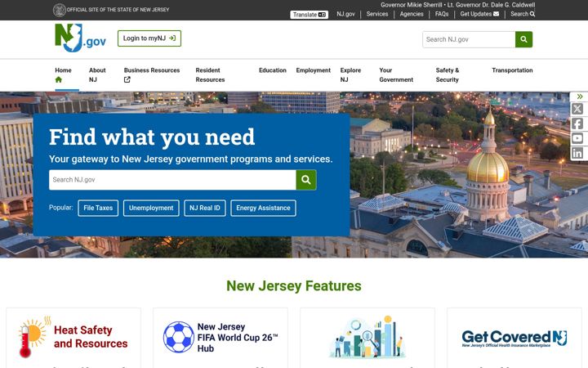
Task: Click the green header search magnifier button
Action: pyautogui.click(x=523, y=39)
